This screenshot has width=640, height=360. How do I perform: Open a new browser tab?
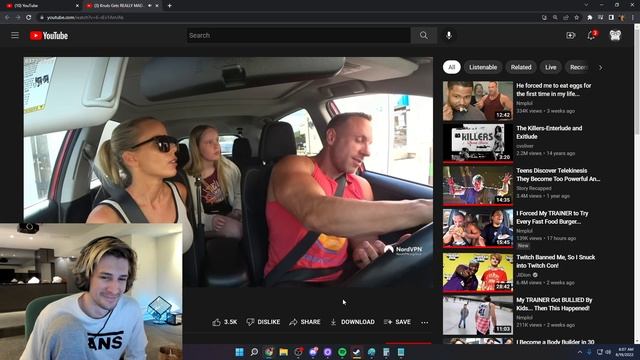pyautogui.click(x=169, y=6)
